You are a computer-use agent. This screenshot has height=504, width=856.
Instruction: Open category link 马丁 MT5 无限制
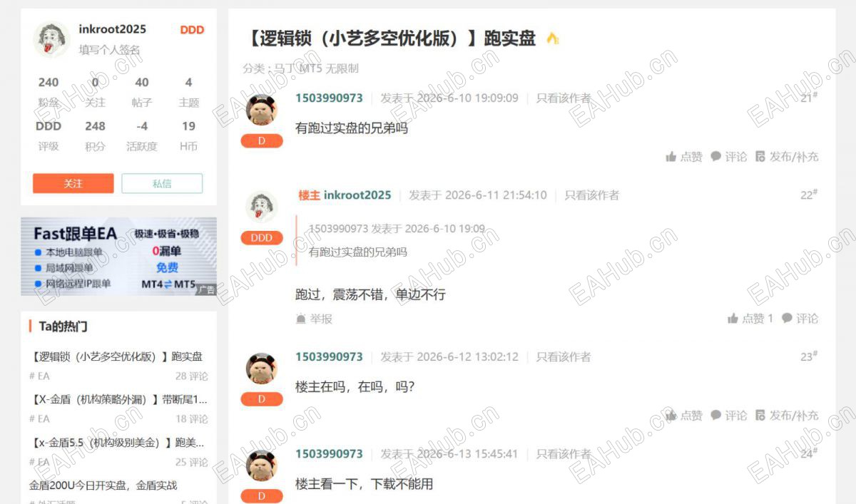tap(316, 68)
